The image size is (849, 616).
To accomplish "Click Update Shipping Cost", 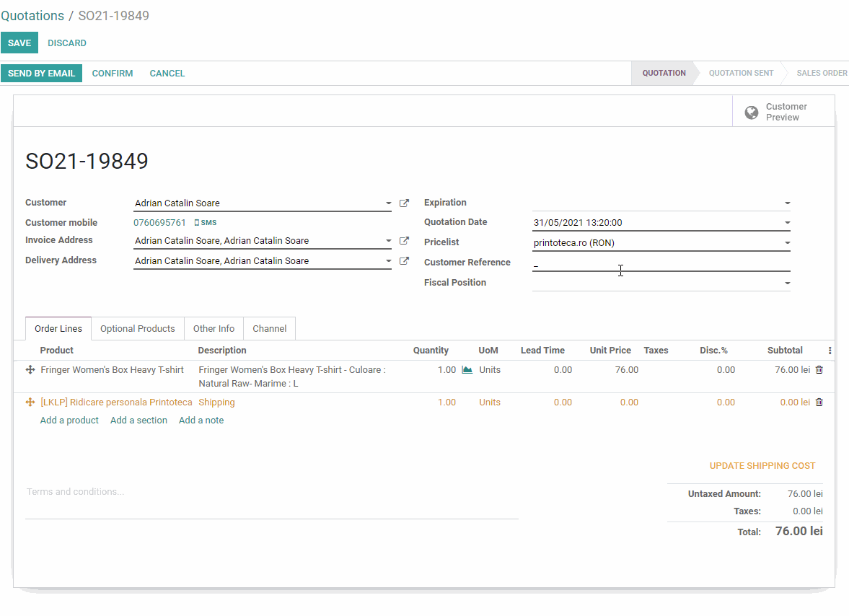I will 762,466.
